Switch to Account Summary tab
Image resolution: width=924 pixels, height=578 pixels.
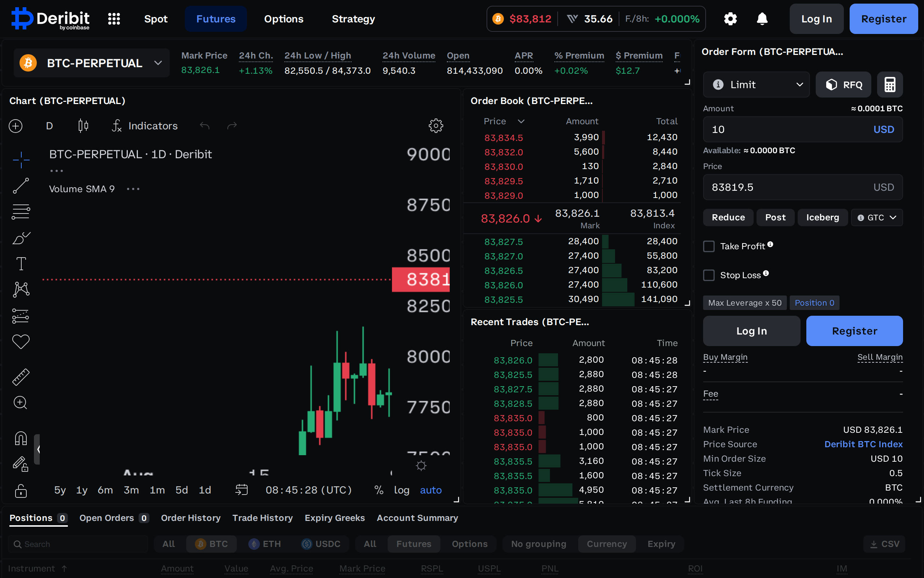(x=417, y=518)
